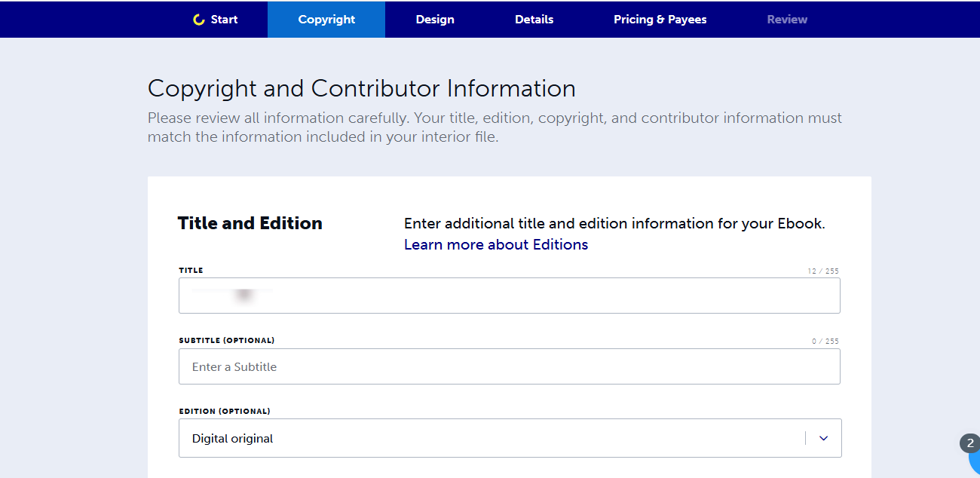Open "Learn more about Editions" link
Image resolution: width=980 pixels, height=478 pixels.
495,244
